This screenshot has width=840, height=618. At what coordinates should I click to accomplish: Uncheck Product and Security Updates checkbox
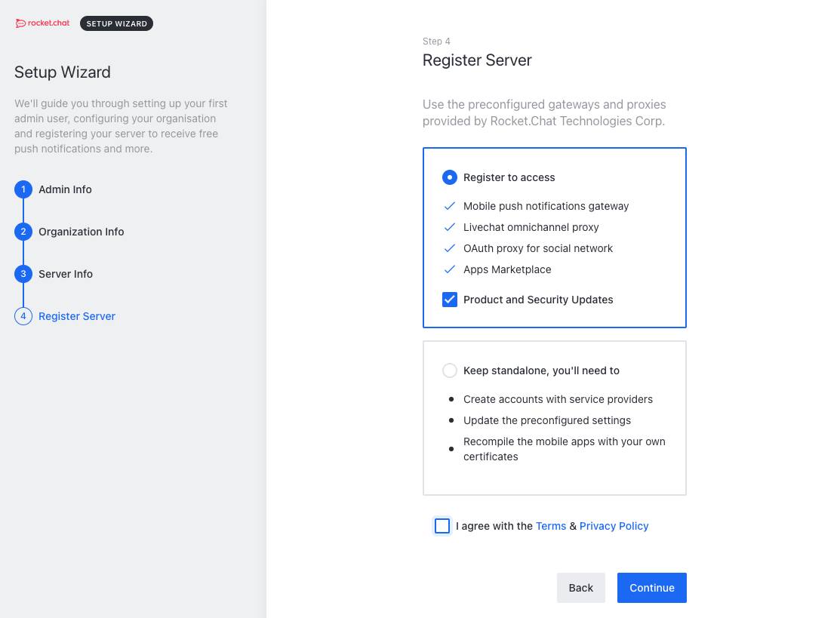(450, 300)
